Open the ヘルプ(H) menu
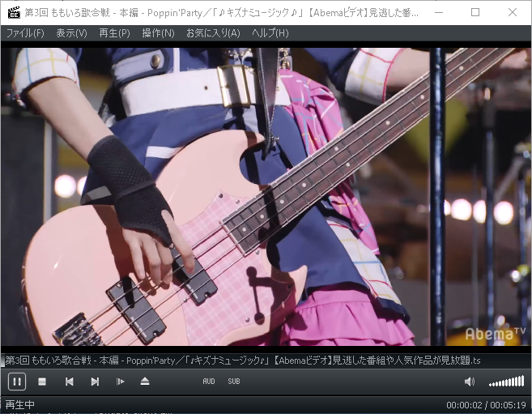Image resolution: width=532 pixels, height=414 pixels. [270, 33]
